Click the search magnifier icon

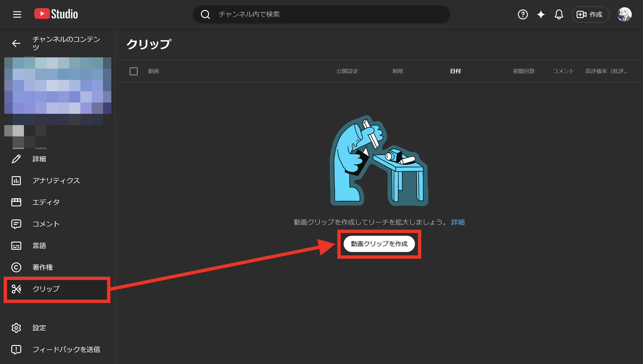205,14
